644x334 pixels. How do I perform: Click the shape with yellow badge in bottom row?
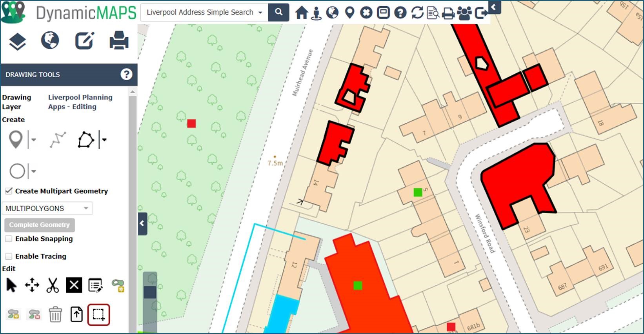coord(13,314)
